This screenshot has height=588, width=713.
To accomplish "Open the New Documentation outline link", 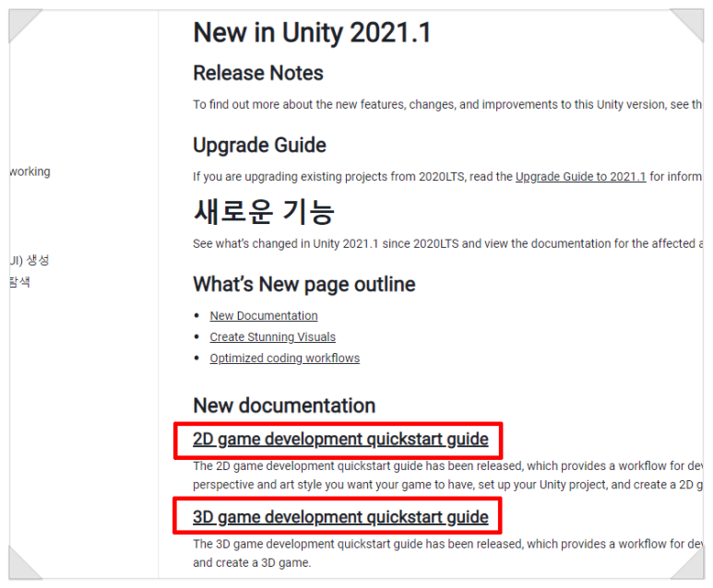I will (x=264, y=315).
